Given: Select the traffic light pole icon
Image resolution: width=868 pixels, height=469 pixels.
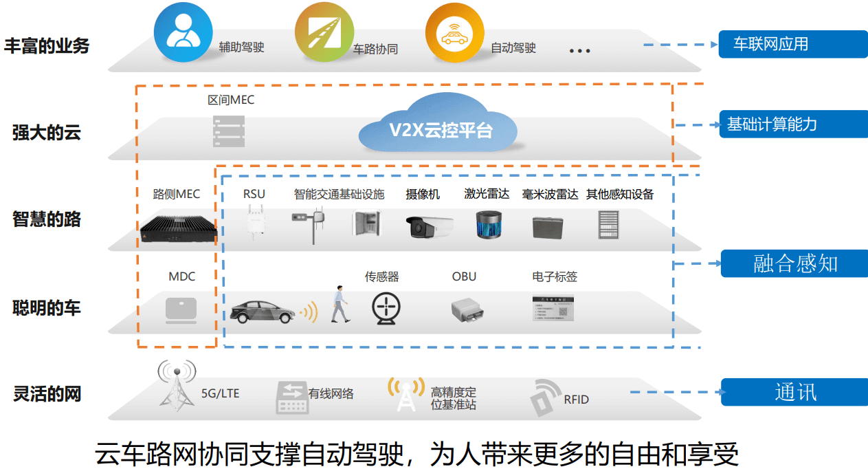Looking at the screenshot, I should point(309,224).
